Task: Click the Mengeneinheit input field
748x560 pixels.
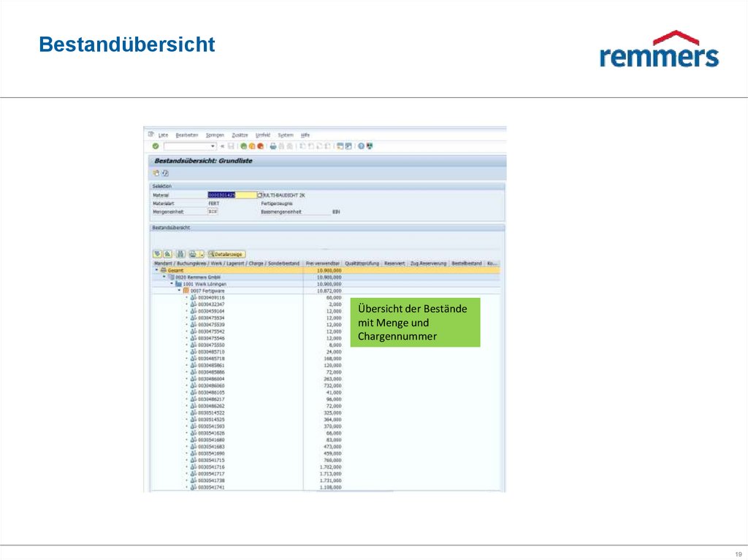Action: pyautogui.click(x=213, y=212)
